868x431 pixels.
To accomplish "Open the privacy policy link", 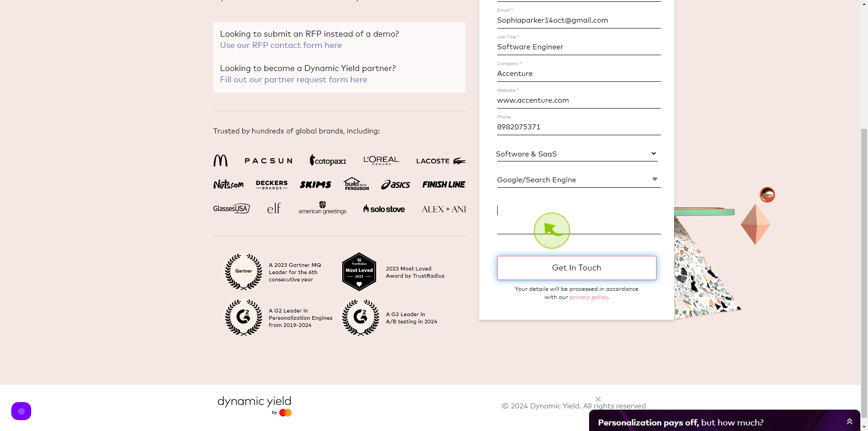I will (589, 297).
